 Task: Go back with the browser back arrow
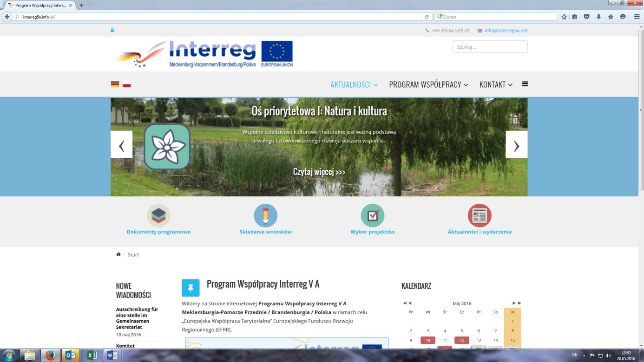[7, 17]
